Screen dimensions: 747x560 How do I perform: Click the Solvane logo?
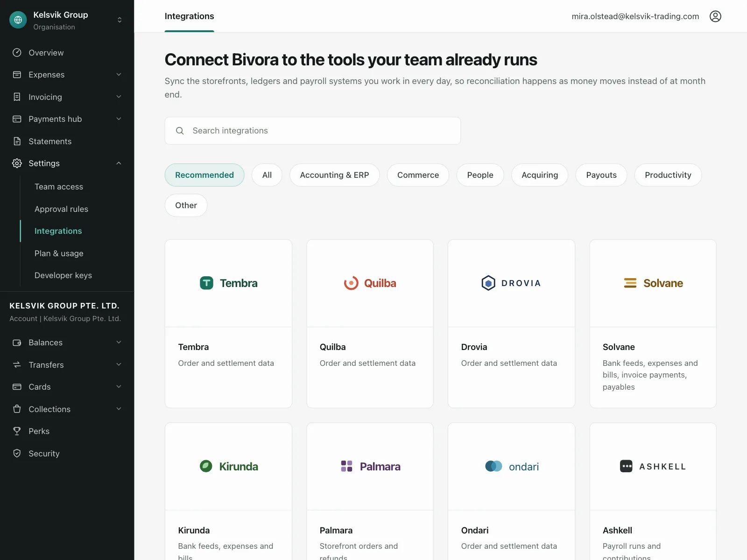(653, 283)
